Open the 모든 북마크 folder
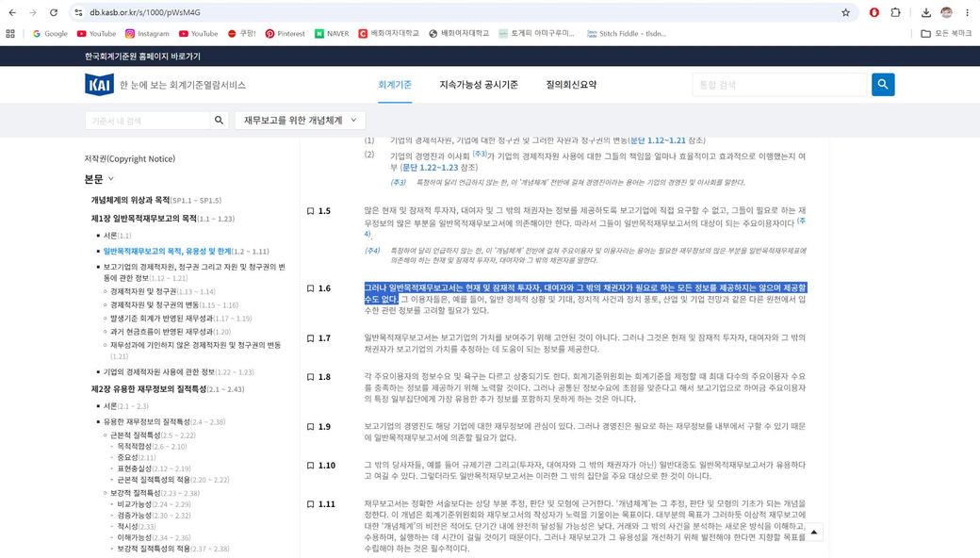 [x=946, y=34]
